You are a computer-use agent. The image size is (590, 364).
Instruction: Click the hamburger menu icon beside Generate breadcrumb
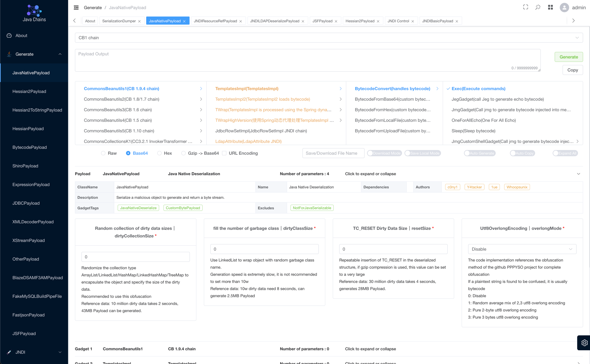coord(76,7)
